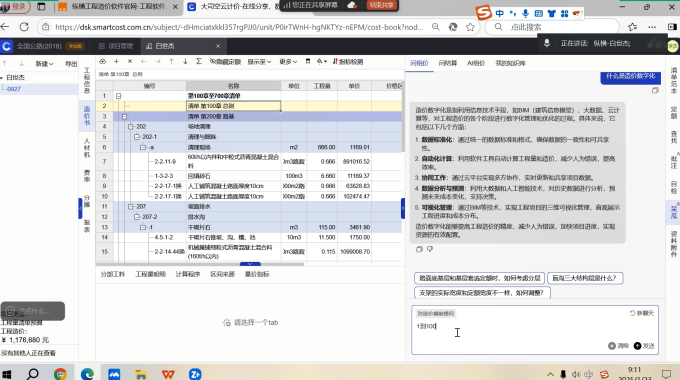The image size is (680, 380).
Task: Click the sigma sum icon in the toolbar
Action: click(x=199, y=62)
